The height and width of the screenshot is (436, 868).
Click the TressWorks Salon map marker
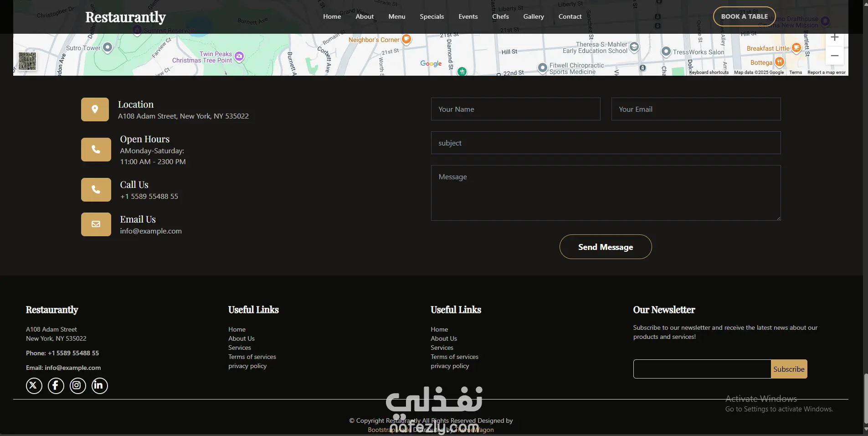tap(666, 52)
